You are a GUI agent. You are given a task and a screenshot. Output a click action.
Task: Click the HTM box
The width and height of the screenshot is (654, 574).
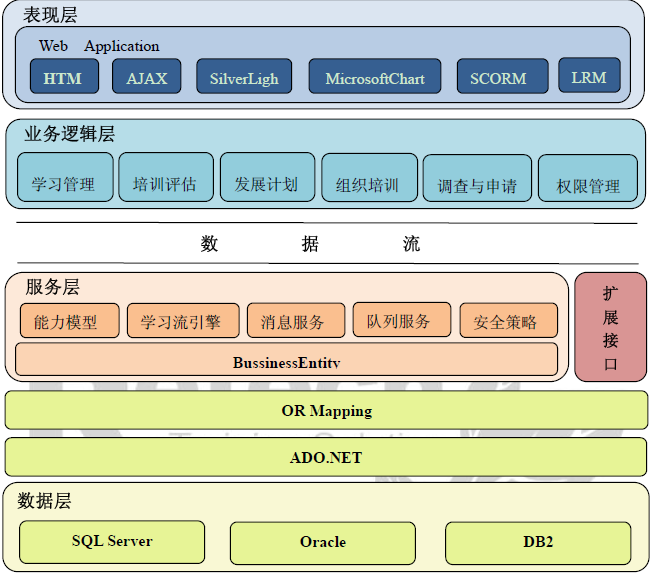click(63, 78)
